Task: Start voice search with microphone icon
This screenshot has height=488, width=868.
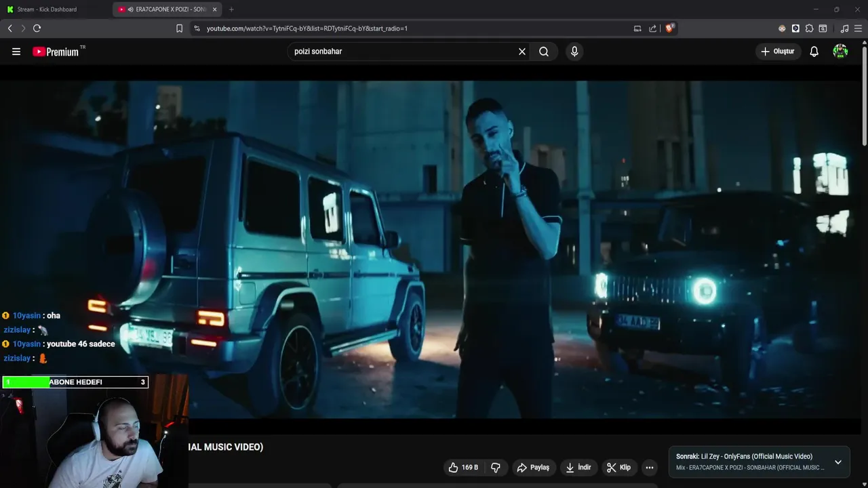Action: tap(574, 52)
